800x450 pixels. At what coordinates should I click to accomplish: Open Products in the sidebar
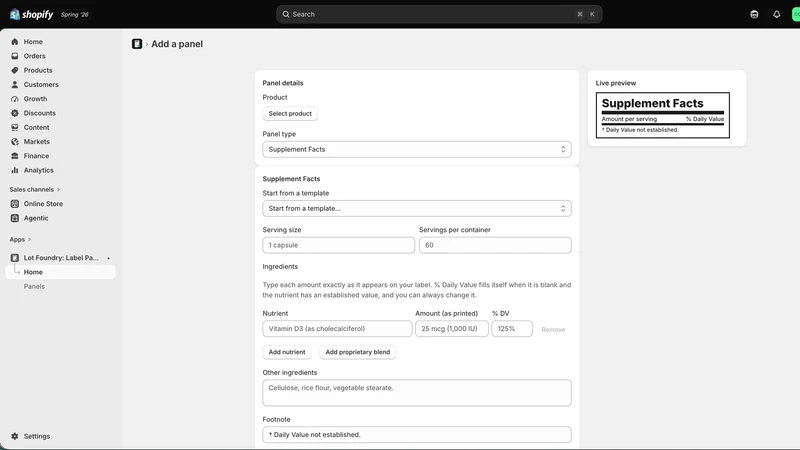38,70
